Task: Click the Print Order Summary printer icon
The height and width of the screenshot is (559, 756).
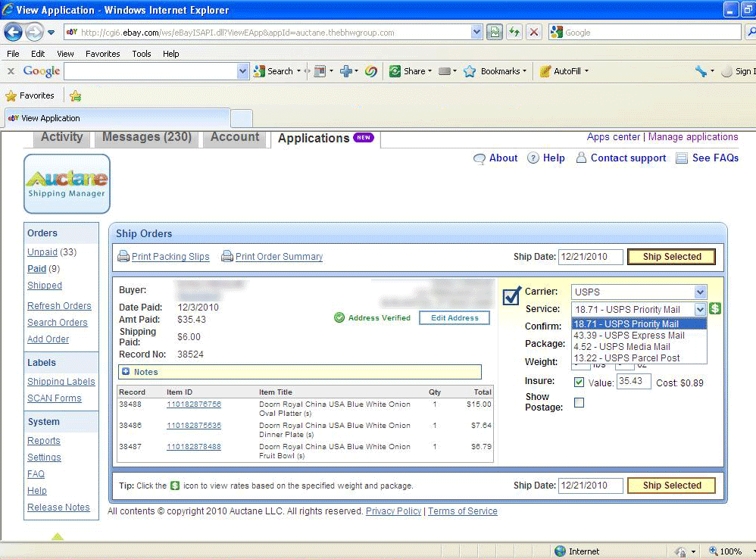Action: pyautogui.click(x=227, y=256)
